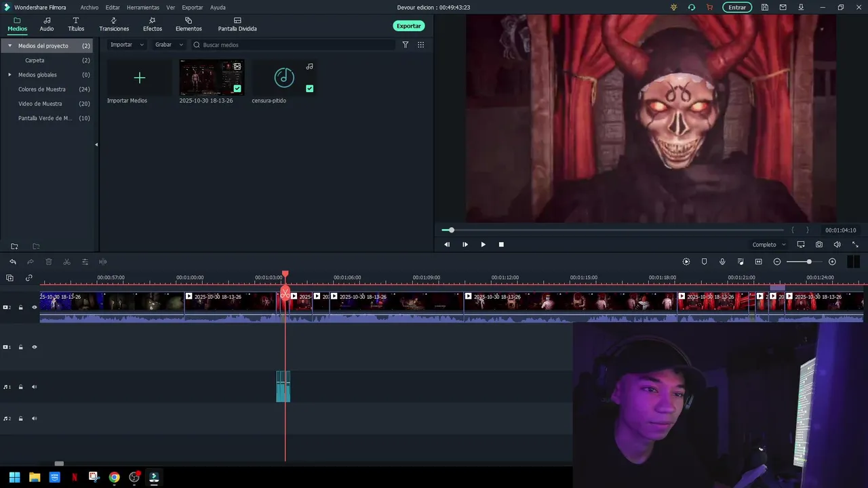The height and width of the screenshot is (488, 868).
Task: Open the clip edit adjustments icon
Action: [85, 262]
